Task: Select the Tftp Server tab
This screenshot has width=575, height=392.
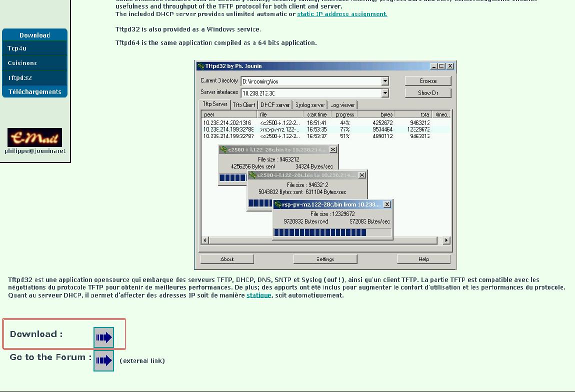Action: (x=215, y=104)
